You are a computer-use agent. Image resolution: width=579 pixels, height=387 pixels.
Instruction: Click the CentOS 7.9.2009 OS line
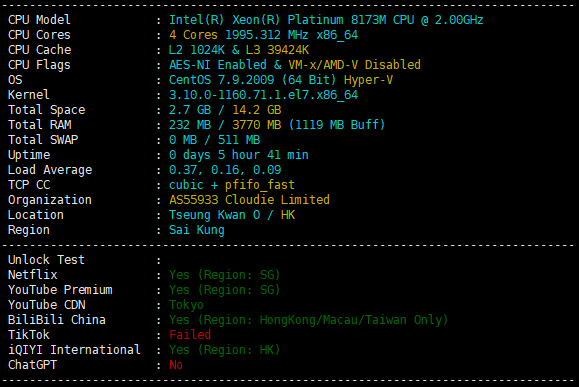281,80
